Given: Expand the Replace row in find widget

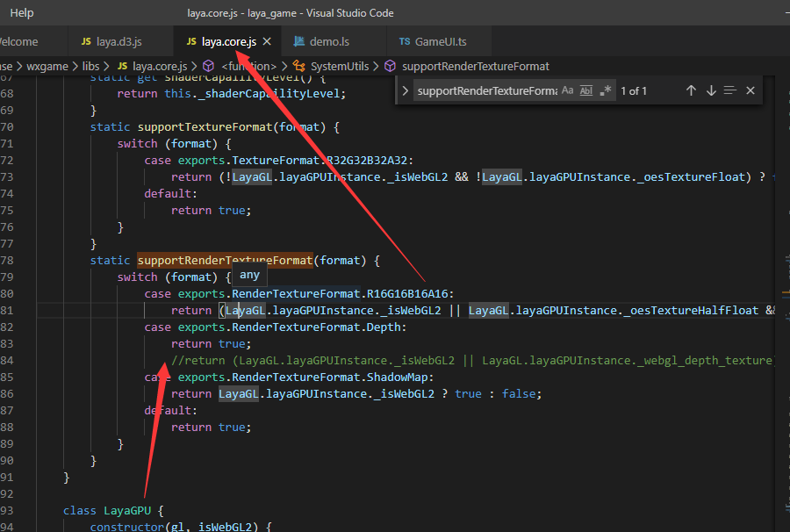Looking at the screenshot, I should point(405,90).
